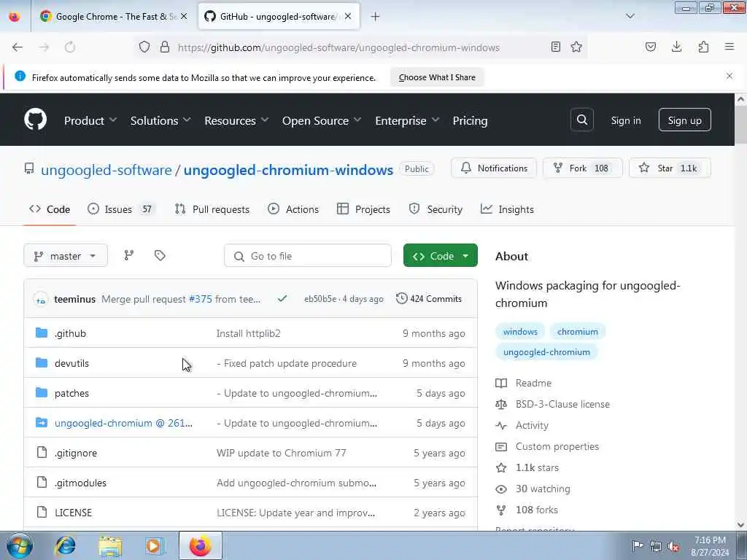Star the repository with Star button
Image resolution: width=747 pixels, height=560 pixels.
tap(670, 168)
